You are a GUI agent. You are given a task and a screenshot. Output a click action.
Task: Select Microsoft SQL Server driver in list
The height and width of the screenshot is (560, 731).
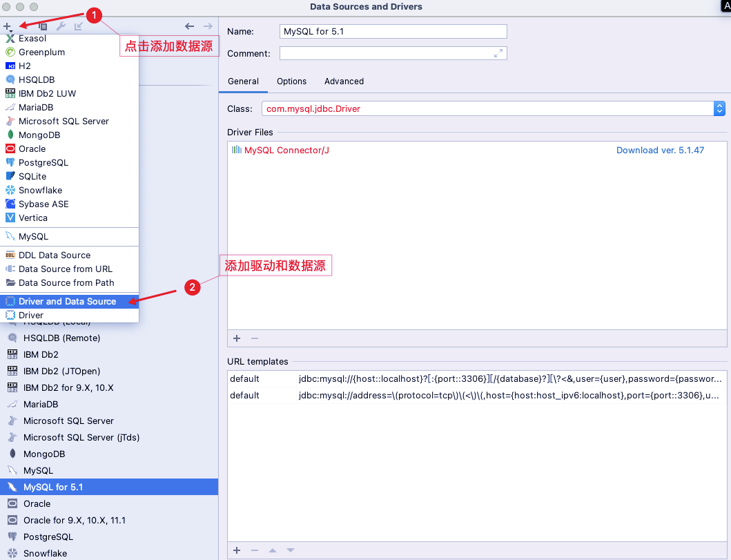[x=109, y=421]
